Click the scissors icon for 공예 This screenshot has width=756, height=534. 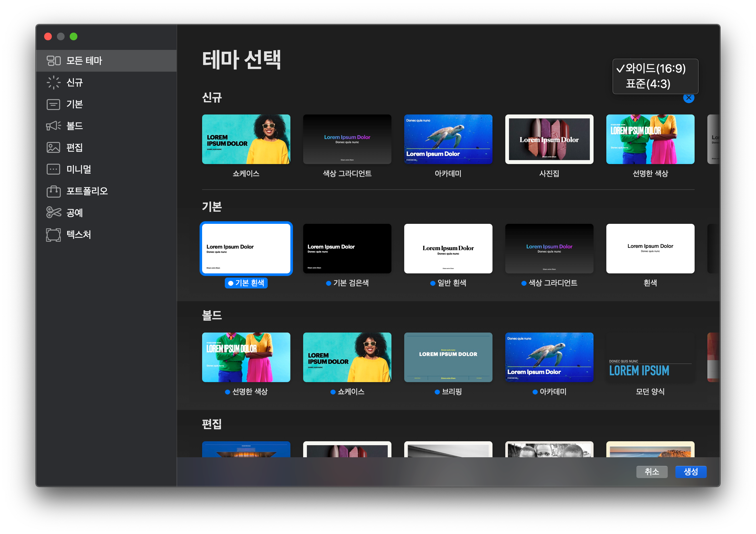coord(53,213)
